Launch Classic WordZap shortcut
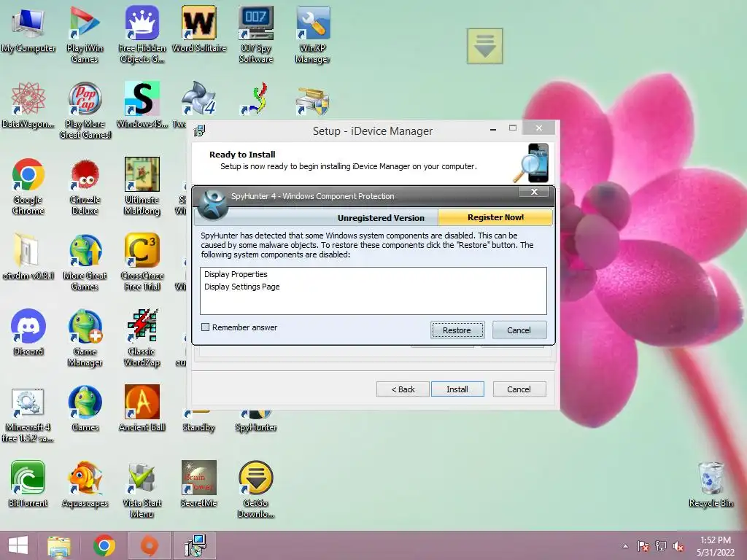Viewport: 747px width, 560px height. point(142,338)
